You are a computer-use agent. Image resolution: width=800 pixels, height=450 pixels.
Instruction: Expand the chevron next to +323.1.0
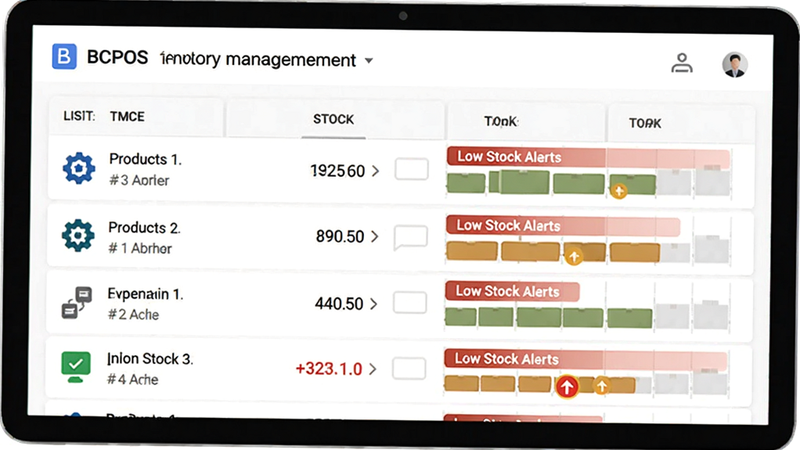[372, 369]
